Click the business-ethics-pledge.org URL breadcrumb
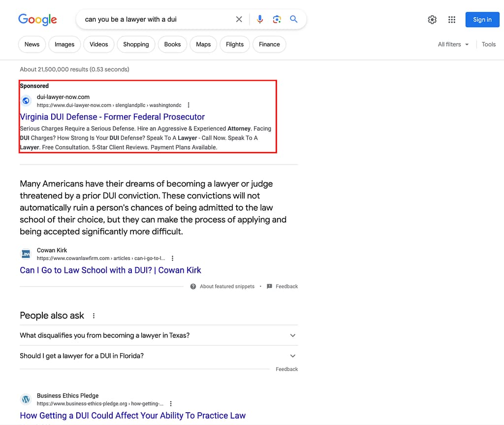504x425 pixels. point(100,403)
